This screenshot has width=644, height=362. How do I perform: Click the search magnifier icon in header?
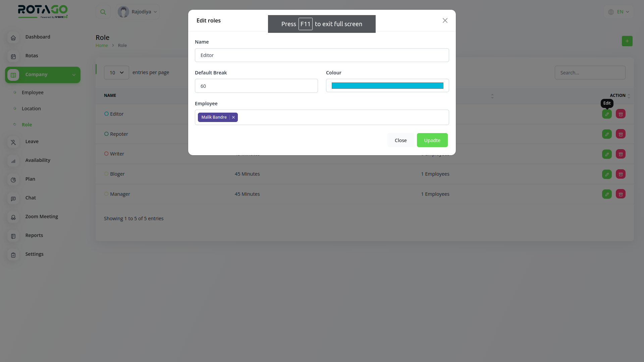[103, 12]
